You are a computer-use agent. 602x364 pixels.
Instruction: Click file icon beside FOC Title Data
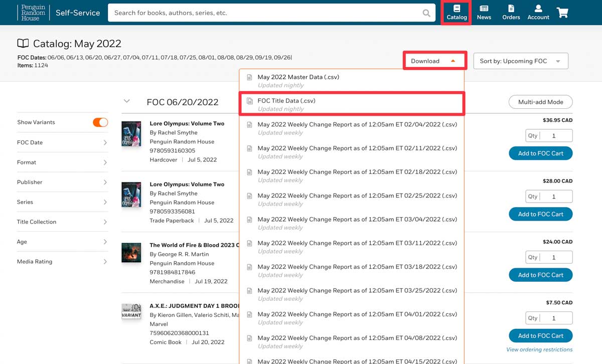(249, 101)
